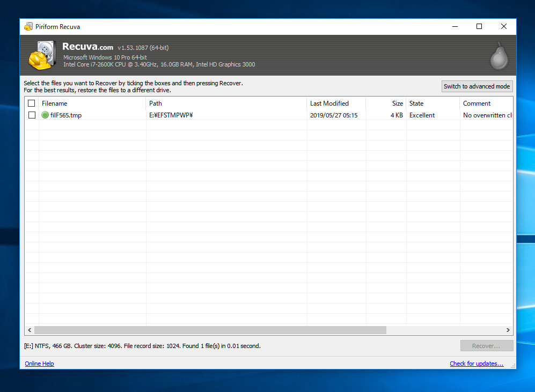Tick the checkbox for filF565.tmp
Viewport: 535px width, 392px height.
(x=32, y=115)
